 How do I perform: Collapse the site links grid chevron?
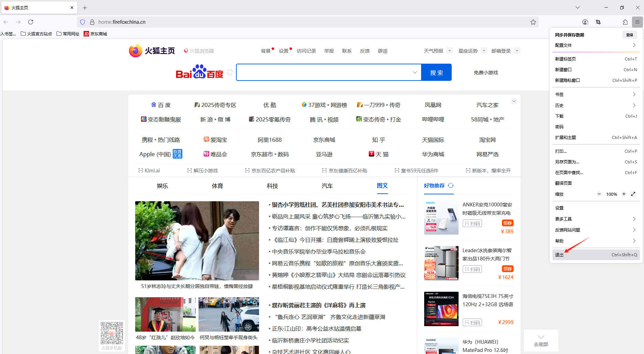point(514,101)
